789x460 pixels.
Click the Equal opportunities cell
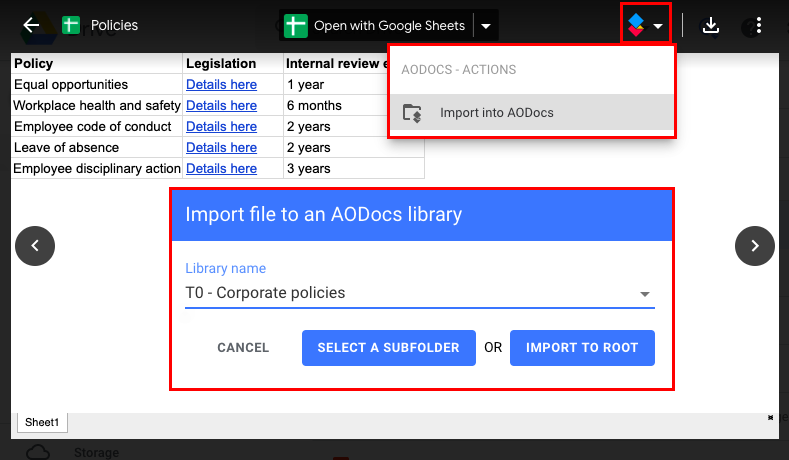[97, 85]
